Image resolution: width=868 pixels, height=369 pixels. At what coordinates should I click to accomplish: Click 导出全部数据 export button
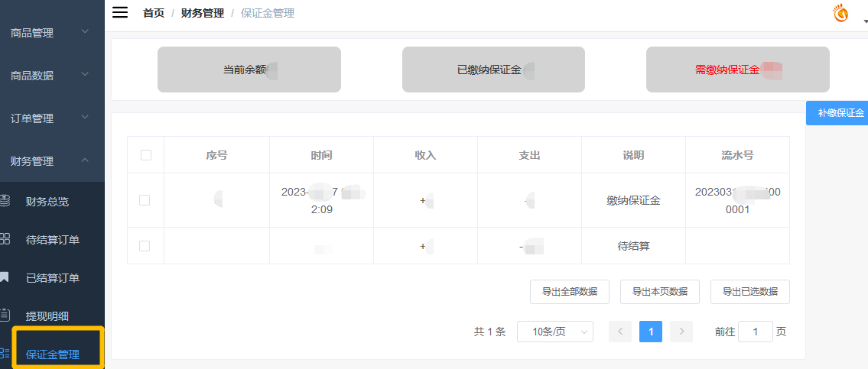coord(569,291)
